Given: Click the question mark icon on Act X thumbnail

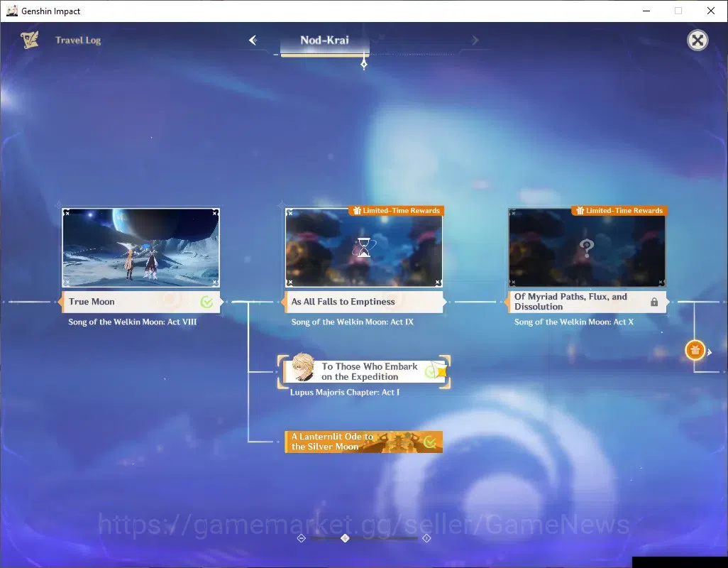Looking at the screenshot, I should [x=587, y=248].
